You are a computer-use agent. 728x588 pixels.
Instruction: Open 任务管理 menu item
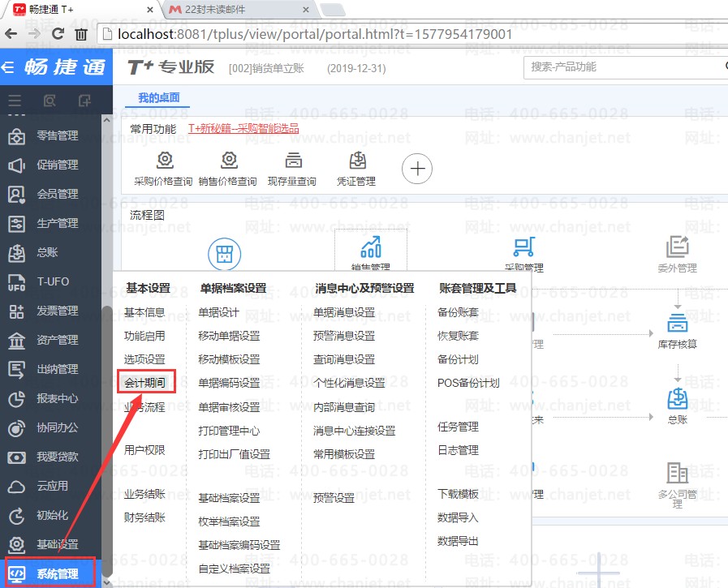pyautogui.click(x=458, y=427)
